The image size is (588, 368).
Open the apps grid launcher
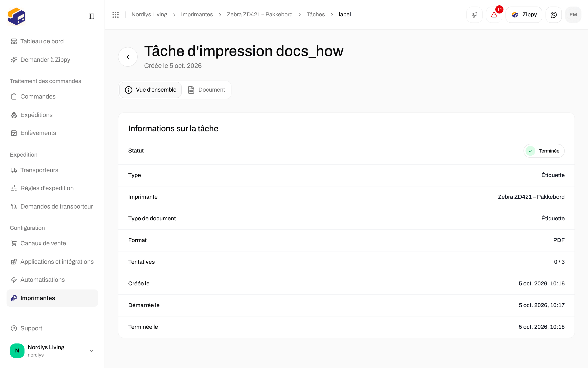pos(116,15)
